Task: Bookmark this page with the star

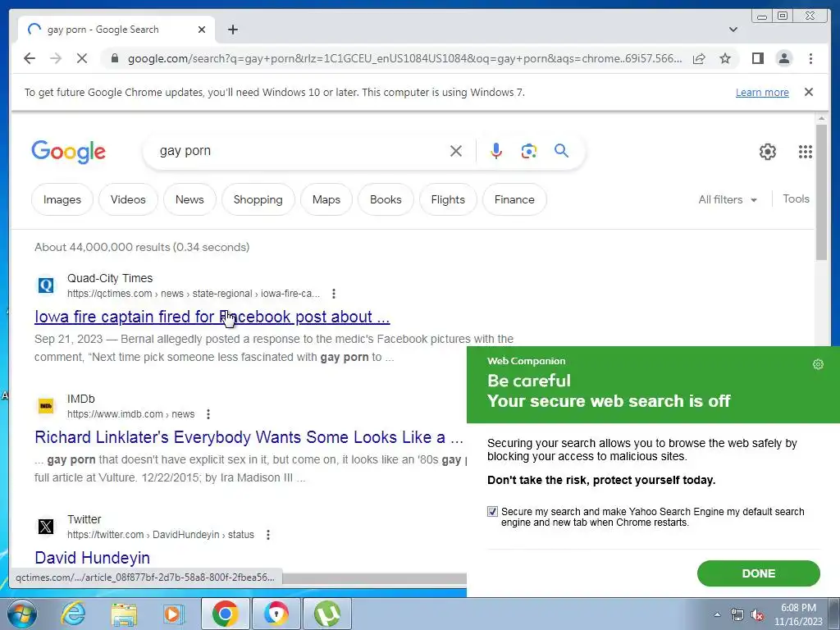Action: [725, 58]
